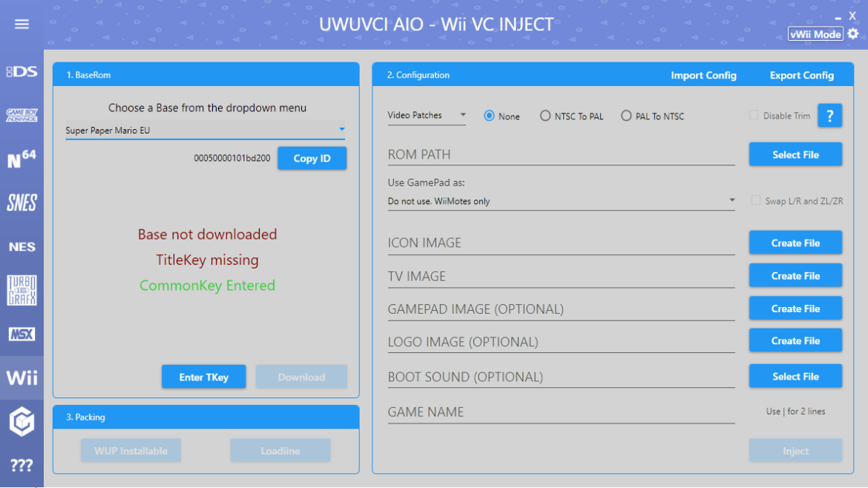Click the '1. BaseRom' panel header
The height and width of the screenshot is (488, 868).
coord(206,75)
